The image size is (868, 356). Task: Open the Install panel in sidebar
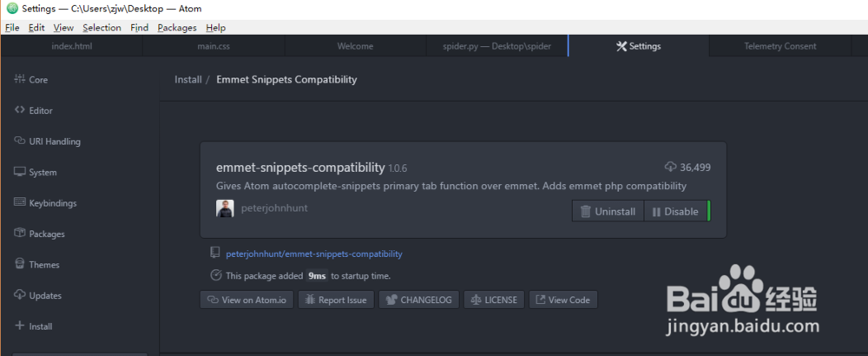[33, 326]
